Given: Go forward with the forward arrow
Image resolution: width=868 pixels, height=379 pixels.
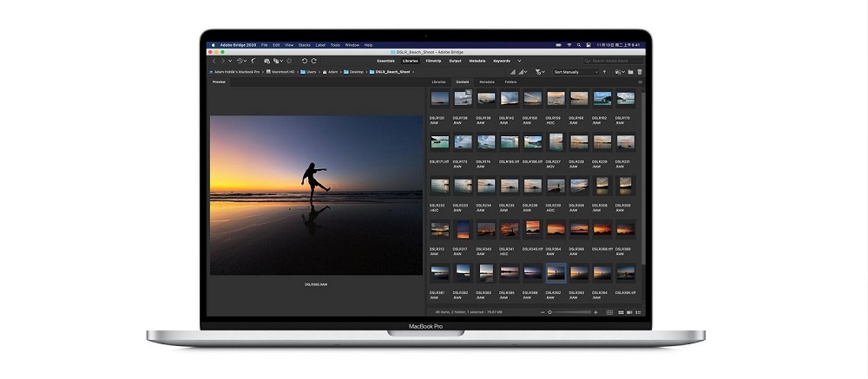Looking at the screenshot, I should pos(222,61).
